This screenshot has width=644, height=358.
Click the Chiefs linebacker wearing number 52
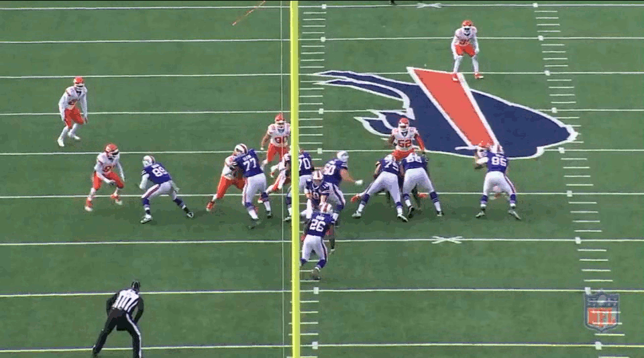point(405,139)
